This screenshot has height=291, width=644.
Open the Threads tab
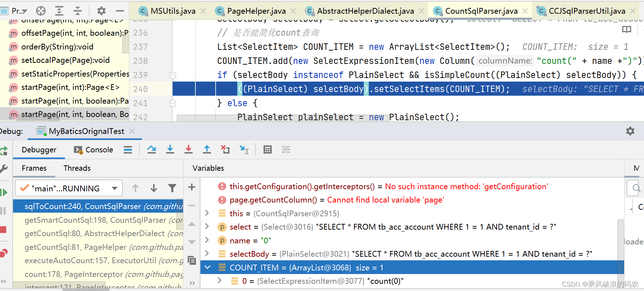pos(77,168)
